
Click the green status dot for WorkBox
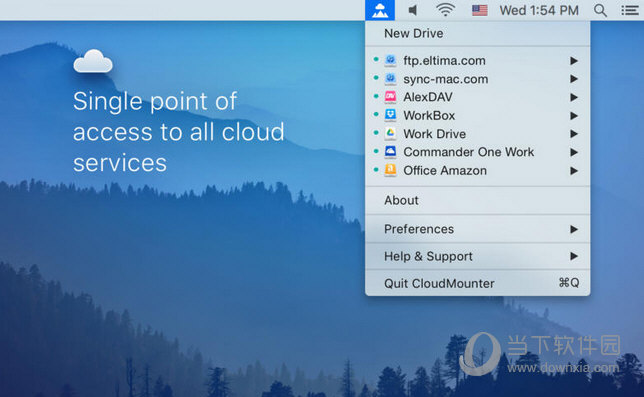pyautogui.click(x=376, y=114)
